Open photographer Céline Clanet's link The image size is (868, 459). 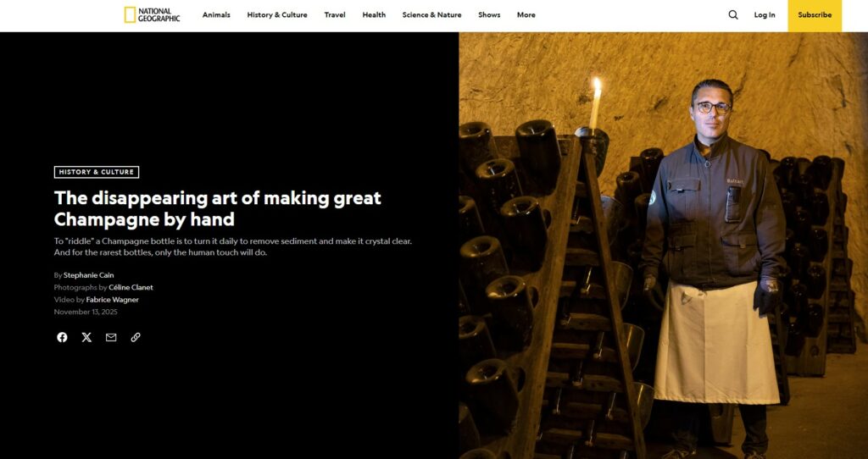tap(131, 287)
